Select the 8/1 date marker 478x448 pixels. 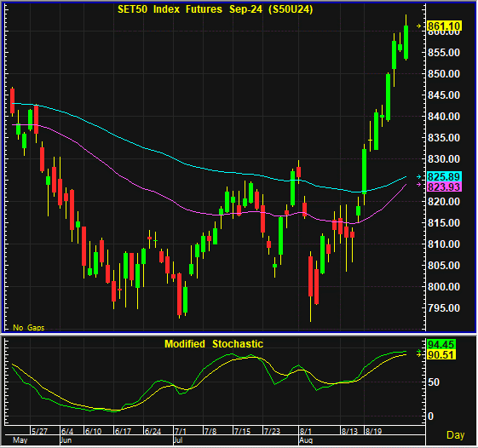[305, 431]
